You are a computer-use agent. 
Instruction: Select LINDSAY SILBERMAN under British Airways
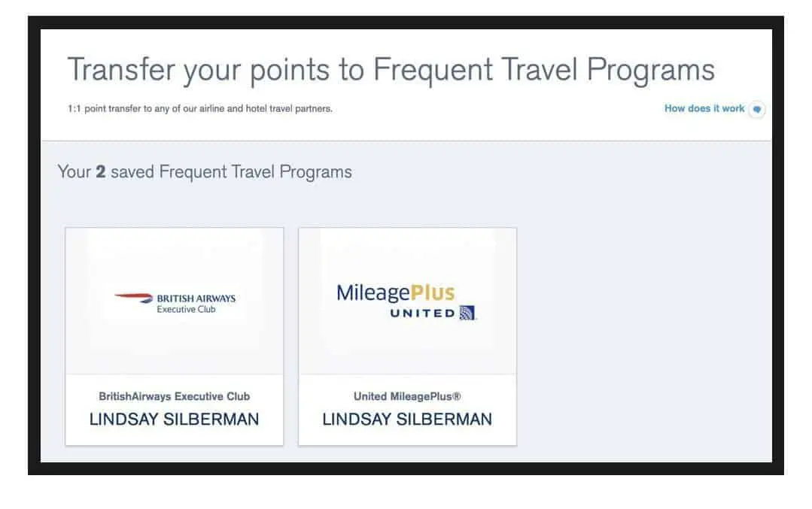point(174,419)
